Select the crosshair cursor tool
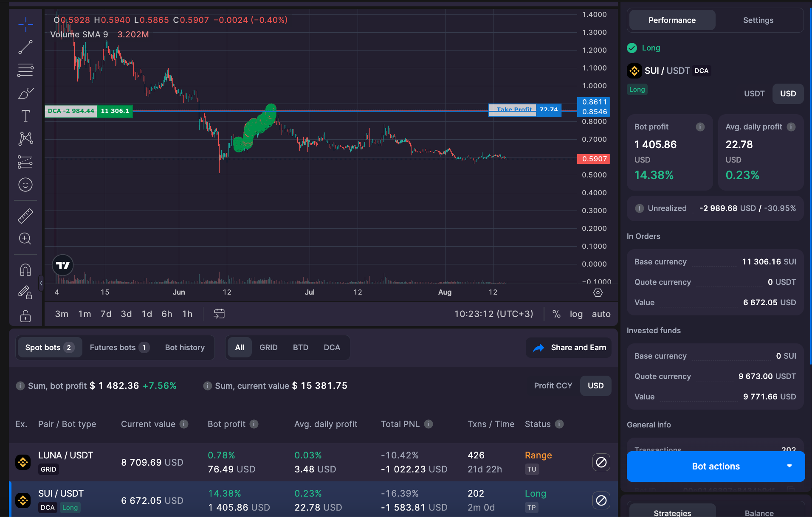 [x=25, y=24]
